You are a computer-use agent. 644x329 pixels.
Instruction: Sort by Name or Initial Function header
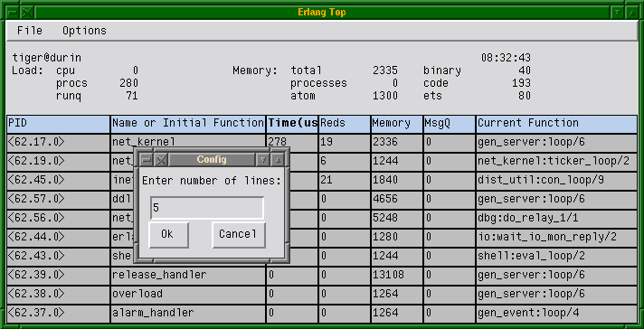[188, 124]
